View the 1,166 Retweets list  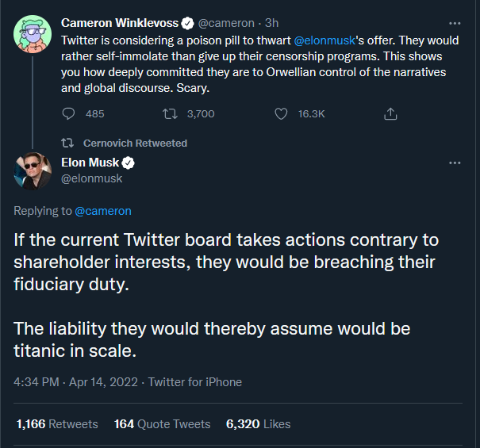click(57, 424)
